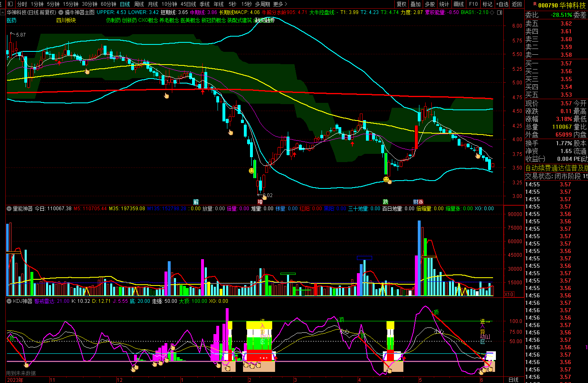Viewport: 588px width, 383px height.
Task: Click the 四川板块 sector link
Action: point(66,20)
